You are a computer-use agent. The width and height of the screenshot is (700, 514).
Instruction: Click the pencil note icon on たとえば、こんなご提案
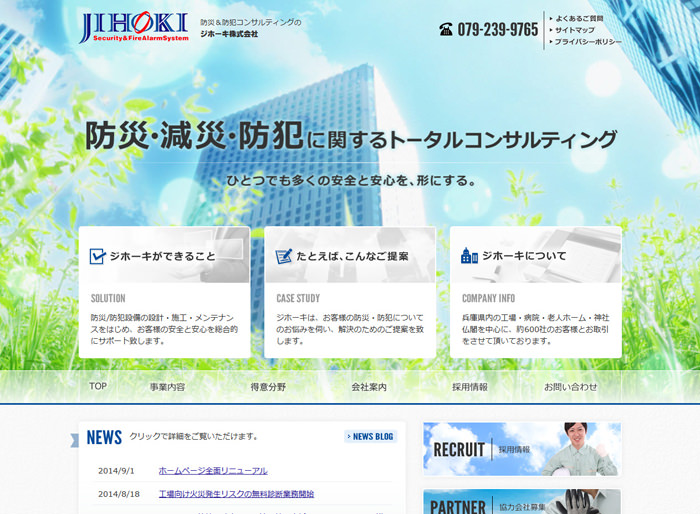[283, 256]
